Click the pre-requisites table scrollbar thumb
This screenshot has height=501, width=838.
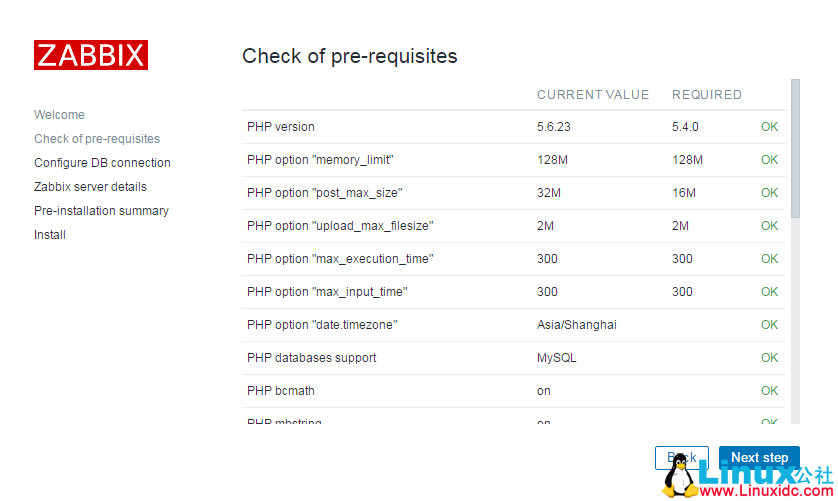click(x=795, y=148)
